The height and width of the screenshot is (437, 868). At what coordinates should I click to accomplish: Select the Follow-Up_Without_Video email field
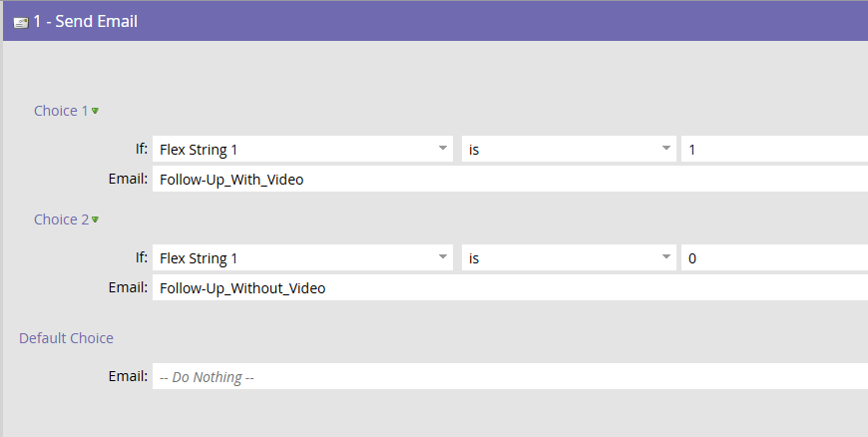(509, 288)
